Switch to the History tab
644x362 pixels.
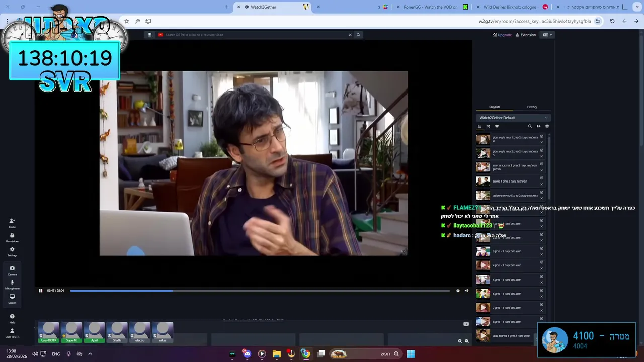pos(532,107)
